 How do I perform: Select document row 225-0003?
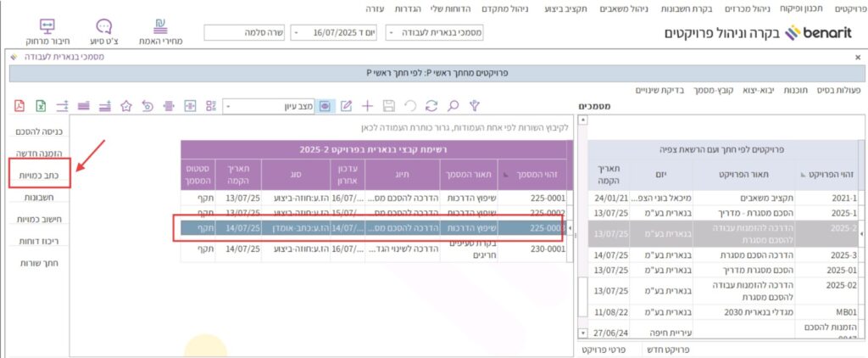[373, 228]
